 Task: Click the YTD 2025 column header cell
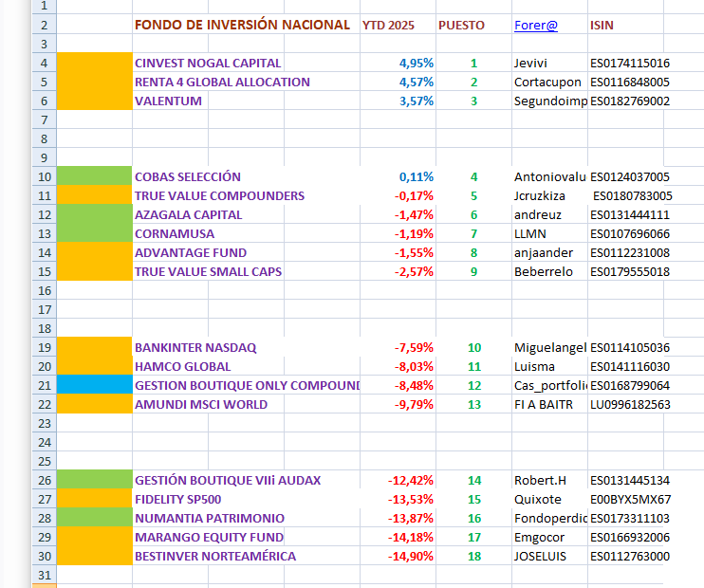pos(388,25)
